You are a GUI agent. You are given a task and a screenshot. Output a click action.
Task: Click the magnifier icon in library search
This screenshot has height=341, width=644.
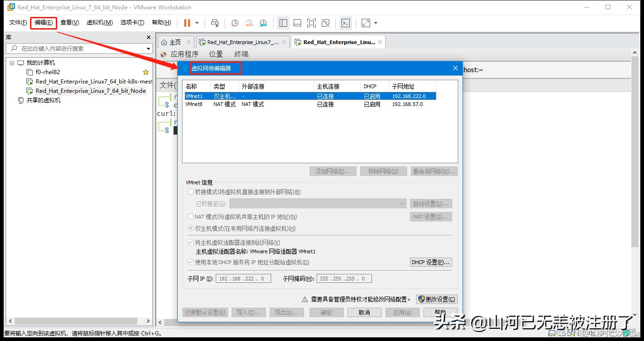(14, 48)
